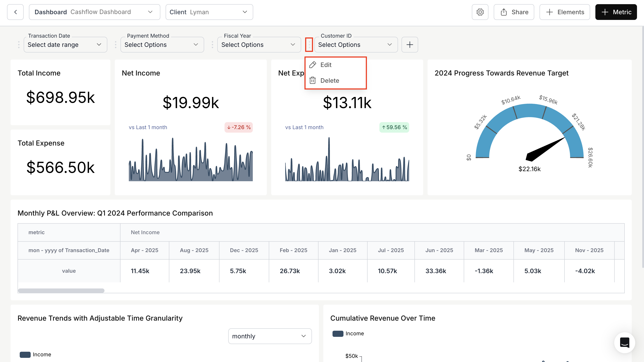The height and width of the screenshot is (362, 644).
Task: Click the P&L table horizontal scrollbar
Action: 61,291
